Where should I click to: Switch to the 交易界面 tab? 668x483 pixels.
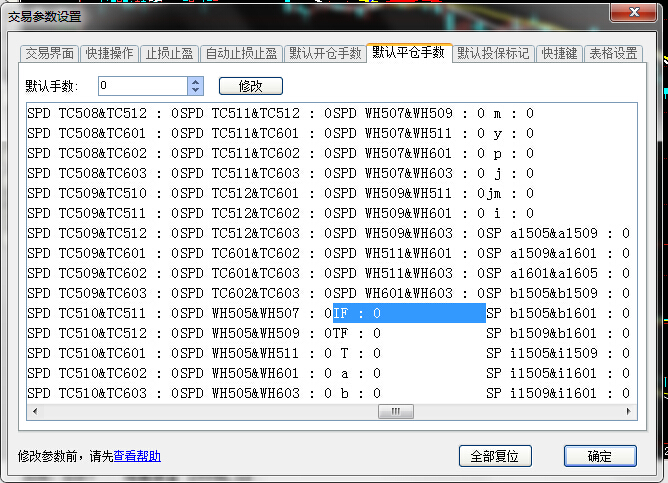pyautogui.click(x=49, y=54)
